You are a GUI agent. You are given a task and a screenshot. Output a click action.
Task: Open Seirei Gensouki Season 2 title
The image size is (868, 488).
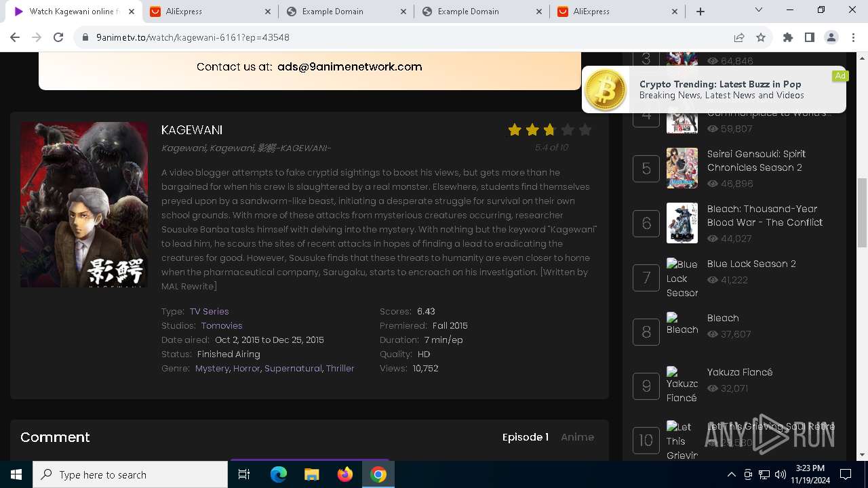(756, 161)
